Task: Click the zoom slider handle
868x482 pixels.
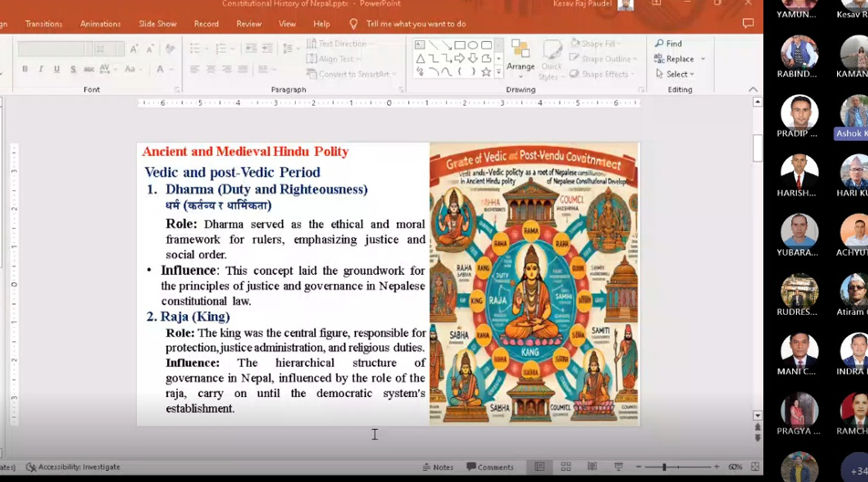Action: pyautogui.click(x=664, y=466)
